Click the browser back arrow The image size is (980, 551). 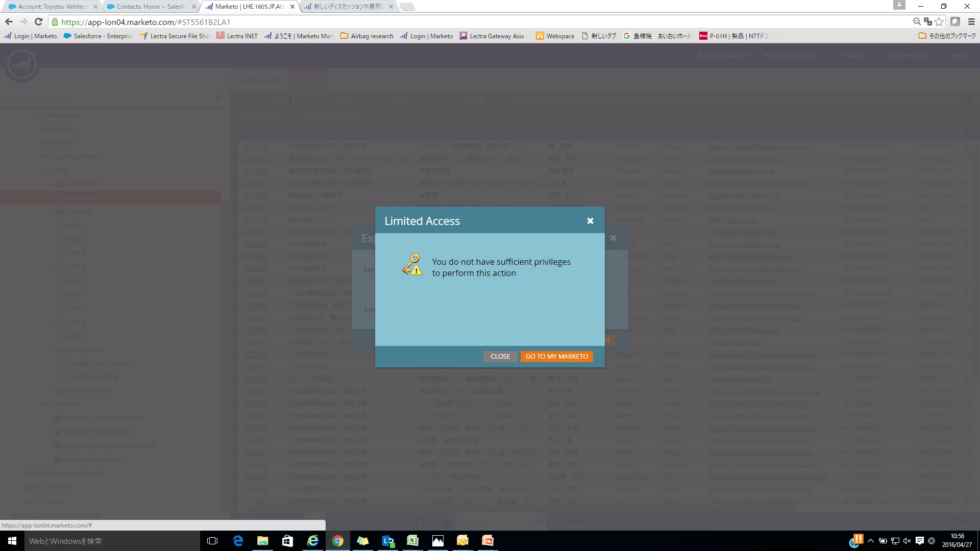click(x=9, y=21)
